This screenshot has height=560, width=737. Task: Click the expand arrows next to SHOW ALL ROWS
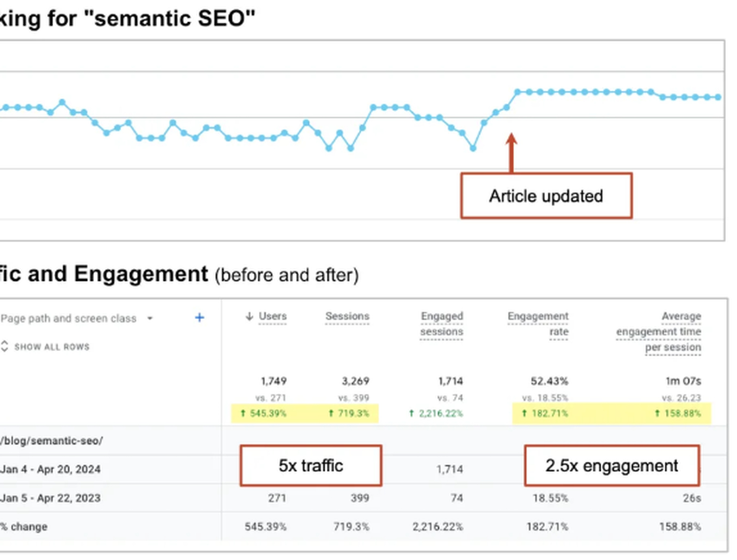coord(5,346)
